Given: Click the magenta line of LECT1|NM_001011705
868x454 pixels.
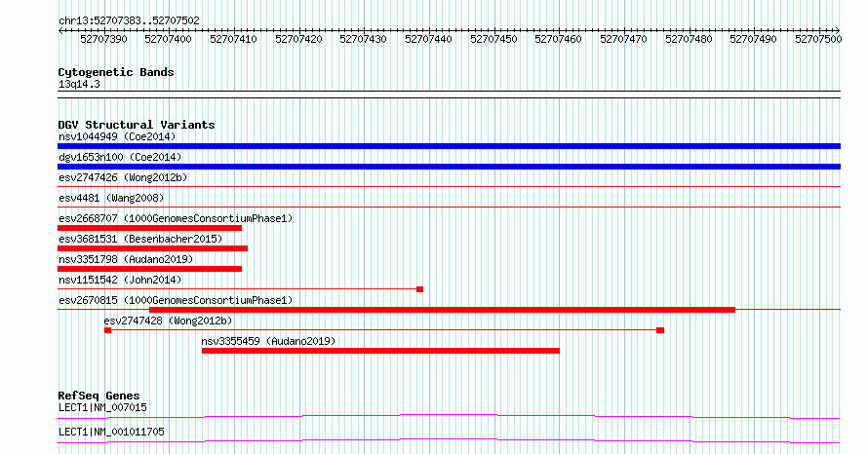Looking at the screenshot, I should [x=449, y=440].
